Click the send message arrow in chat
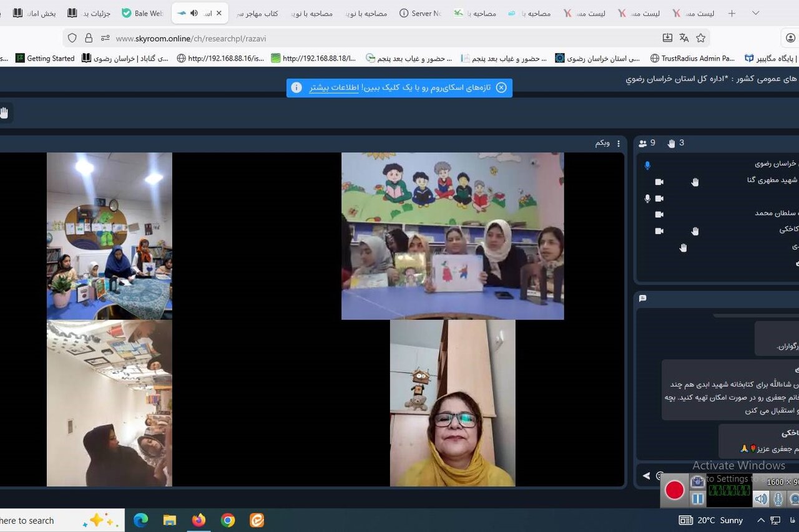This screenshot has height=532, width=799. coord(646,476)
